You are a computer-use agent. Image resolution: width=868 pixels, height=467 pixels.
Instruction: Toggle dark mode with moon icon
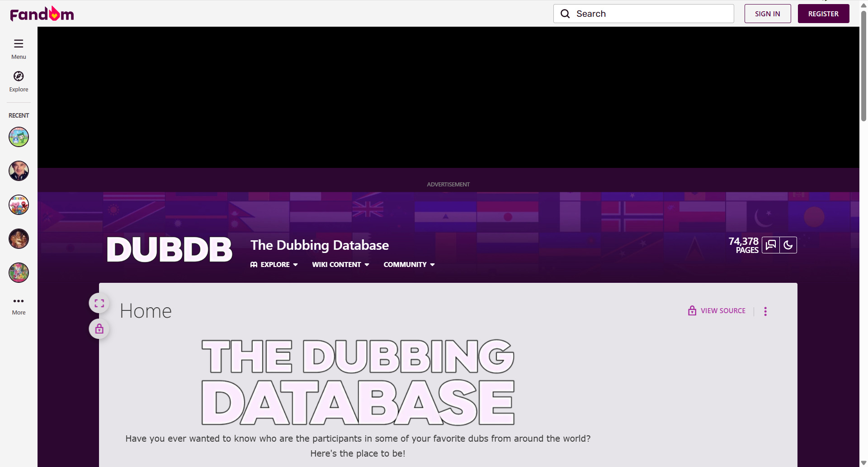pyautogui.click(x=788, y=245)
